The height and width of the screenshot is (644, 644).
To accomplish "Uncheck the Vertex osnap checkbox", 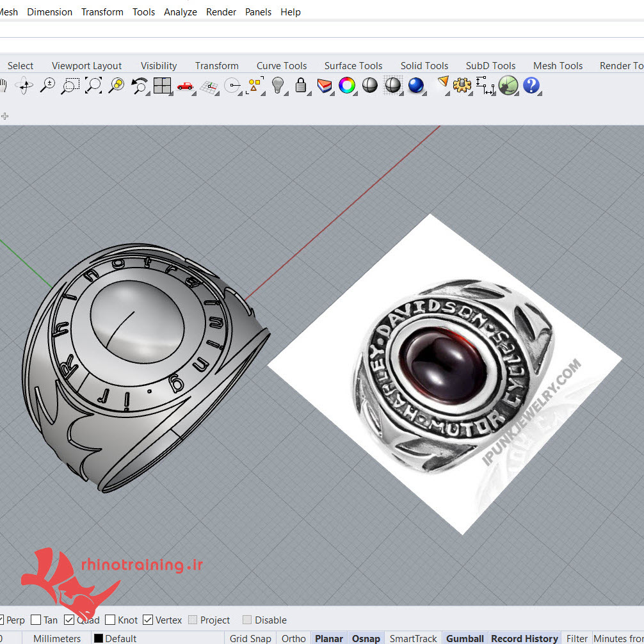I will tap(148, 620).
